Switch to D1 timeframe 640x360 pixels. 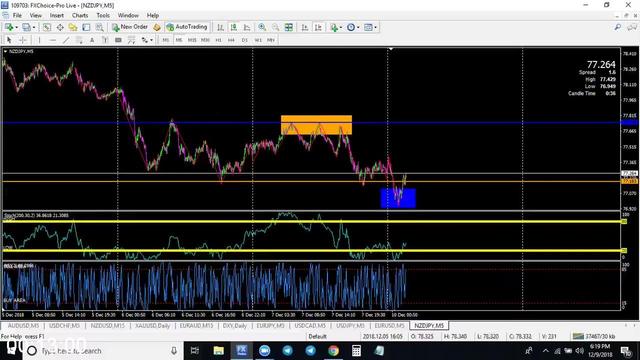[244, 40]
